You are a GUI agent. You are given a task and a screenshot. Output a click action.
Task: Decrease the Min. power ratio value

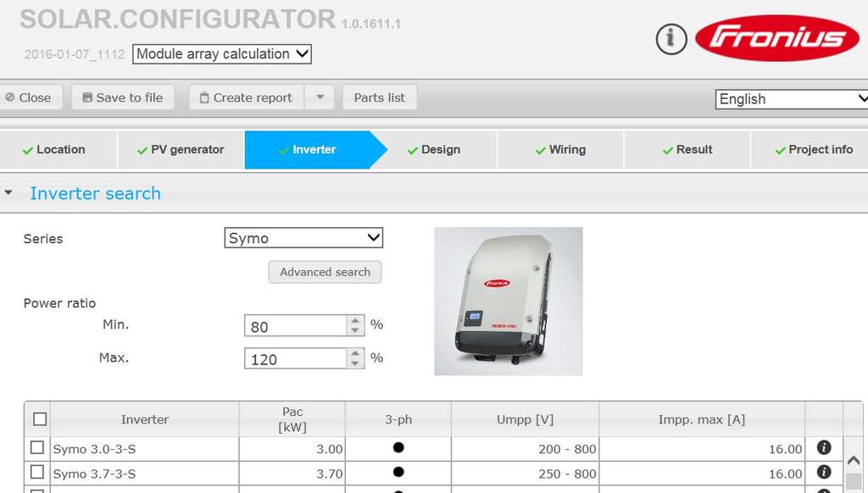pos(355,330)
